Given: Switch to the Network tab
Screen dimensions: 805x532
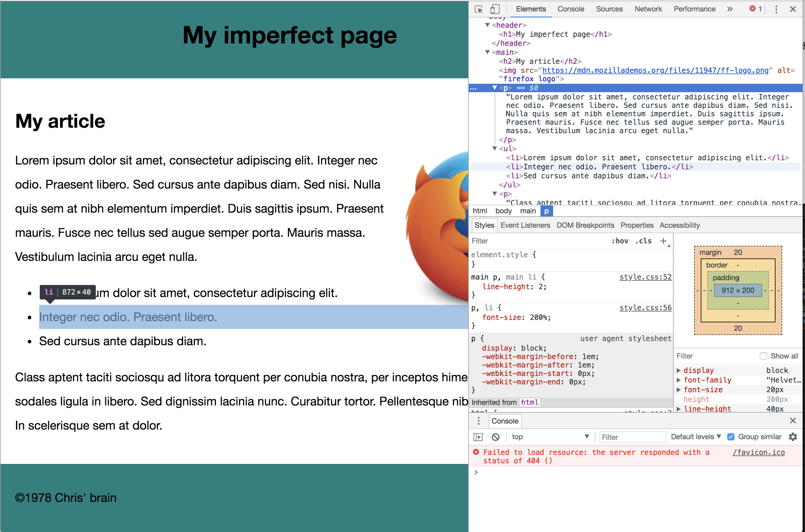Looking at the screenshot, I should 648,9.
